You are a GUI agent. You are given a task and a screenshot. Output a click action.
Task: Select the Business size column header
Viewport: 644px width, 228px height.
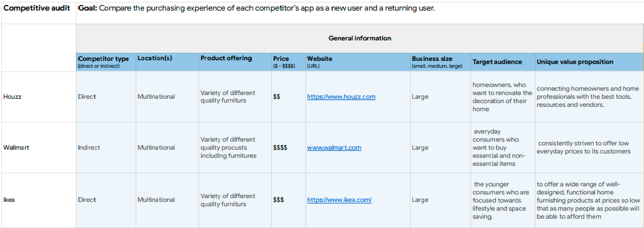(441, 62)
